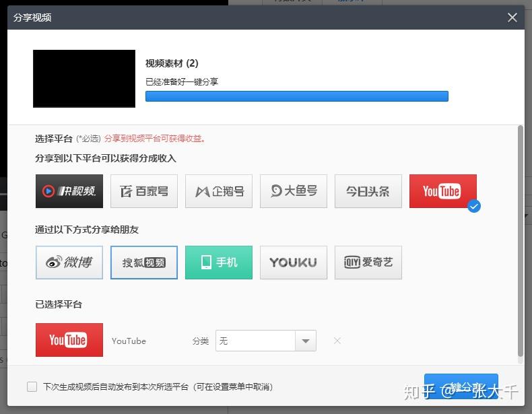Enable auto-publish to selected platforms checkbox
Screen dimensions: 532x414
32,386
